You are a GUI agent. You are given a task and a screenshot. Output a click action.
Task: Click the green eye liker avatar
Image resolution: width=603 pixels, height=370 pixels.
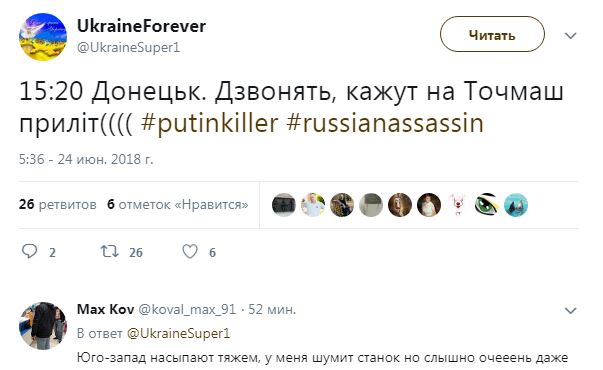pyautogui.click(x=486, y=205)
